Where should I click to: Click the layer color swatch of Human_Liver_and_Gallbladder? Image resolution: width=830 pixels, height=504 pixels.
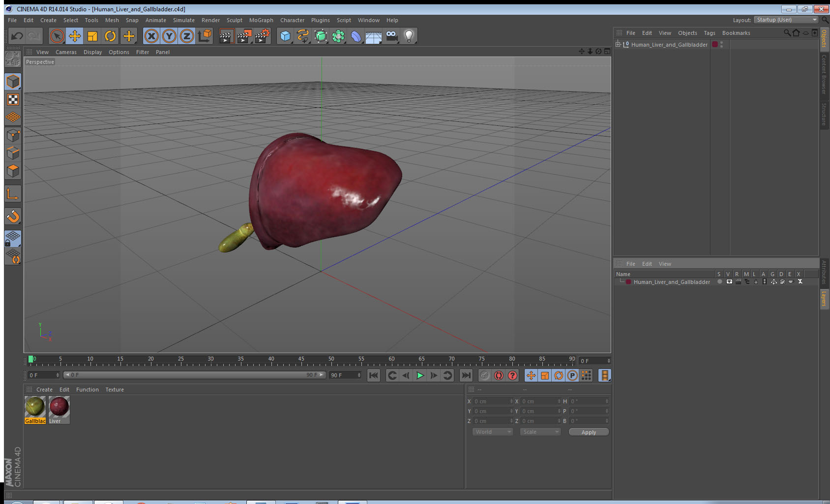(x=628, y=282)
